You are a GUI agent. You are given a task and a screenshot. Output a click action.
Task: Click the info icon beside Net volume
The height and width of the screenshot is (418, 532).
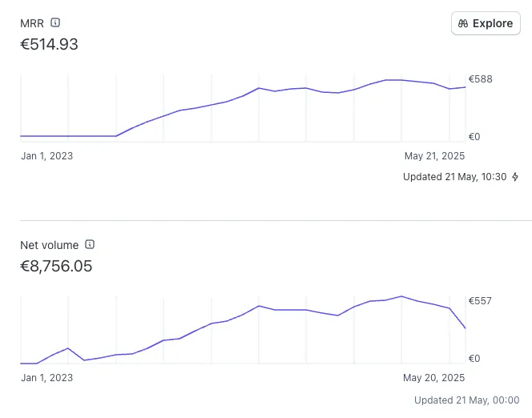90,244
